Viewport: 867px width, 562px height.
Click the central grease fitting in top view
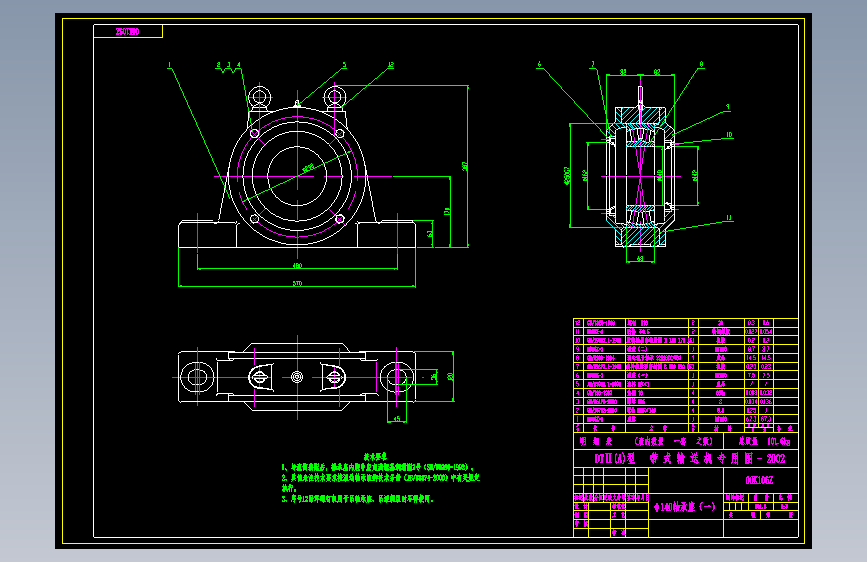[x=297, y=377]
